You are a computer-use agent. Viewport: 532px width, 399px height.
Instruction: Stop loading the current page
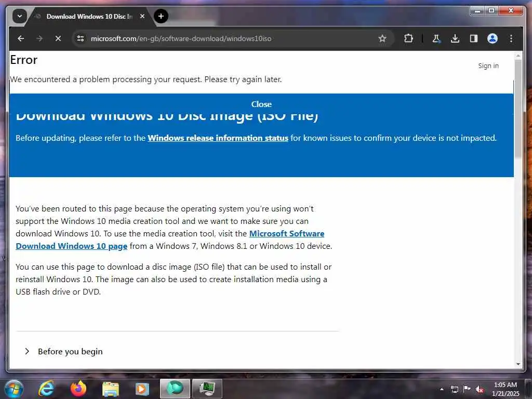click(58, 38)
